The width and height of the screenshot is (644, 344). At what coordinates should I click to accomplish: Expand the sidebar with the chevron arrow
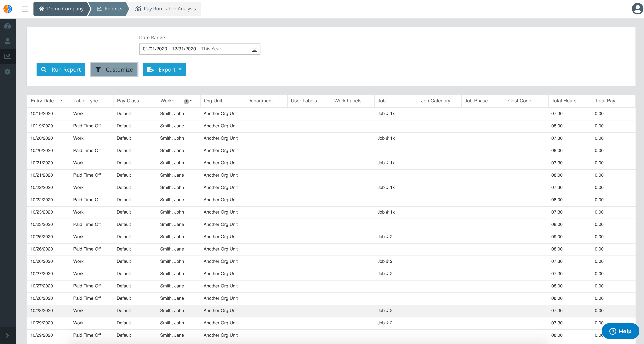[7, 336]
